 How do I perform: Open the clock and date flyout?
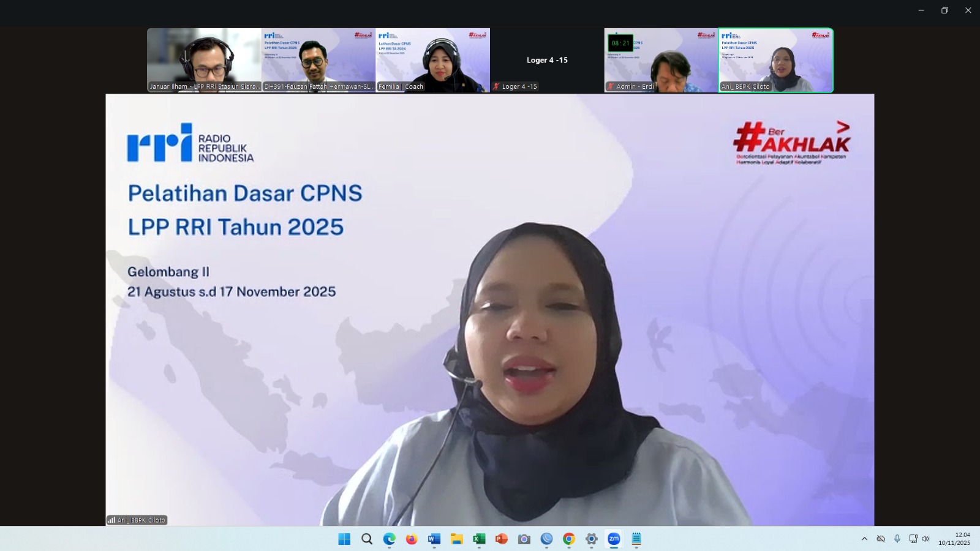954,539
